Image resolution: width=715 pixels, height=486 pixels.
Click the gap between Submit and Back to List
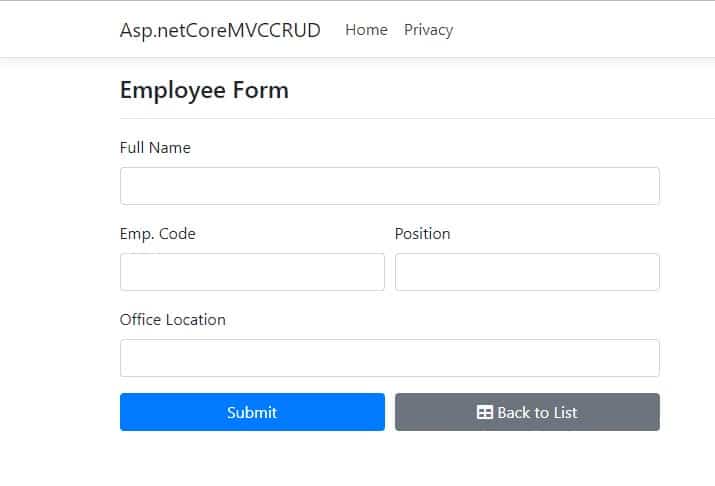tap(390, 412)
